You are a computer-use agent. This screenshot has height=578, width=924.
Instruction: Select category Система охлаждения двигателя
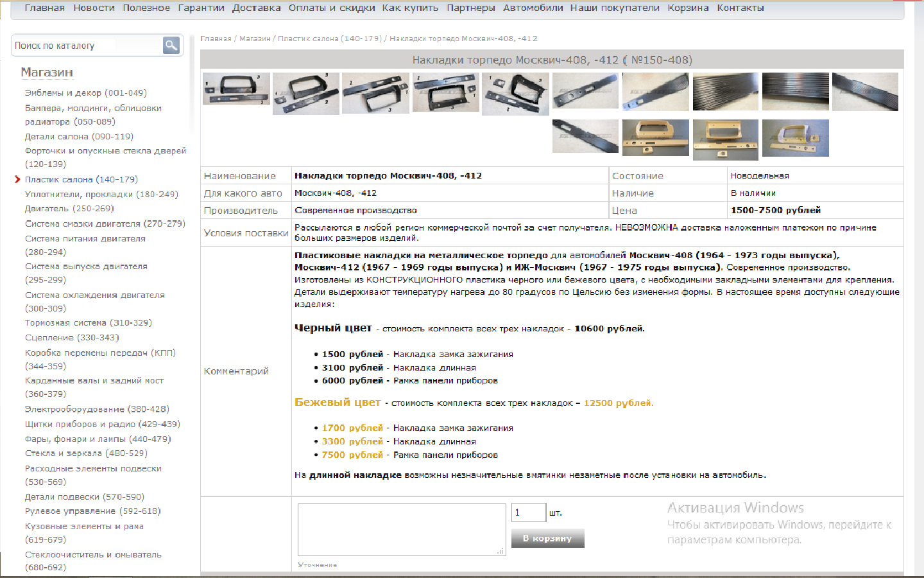tap(94, 302)
